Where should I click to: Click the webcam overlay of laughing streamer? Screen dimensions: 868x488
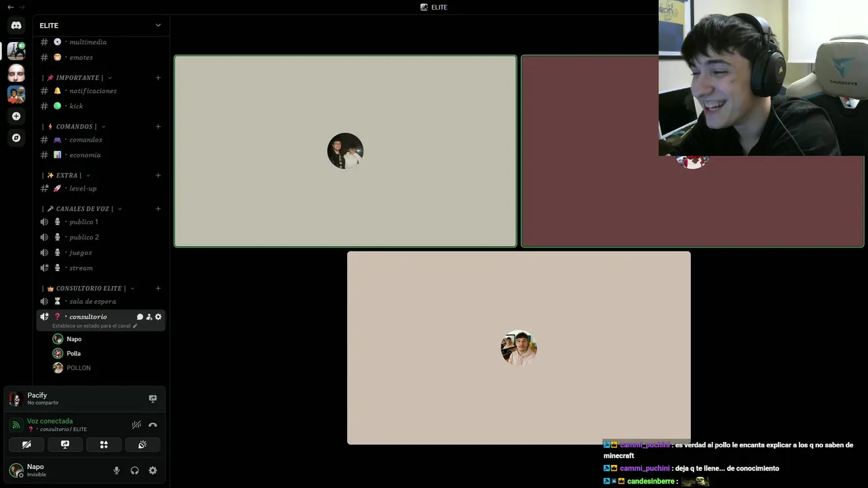click(763, 78)
